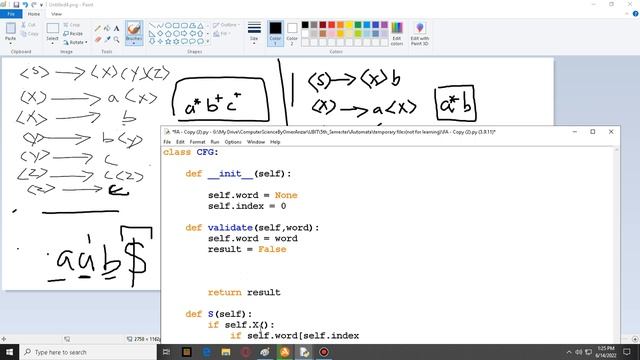This screenshot has height=360, width=640.
Task: Activate the Color 2 button
Action: coord(292,33)
